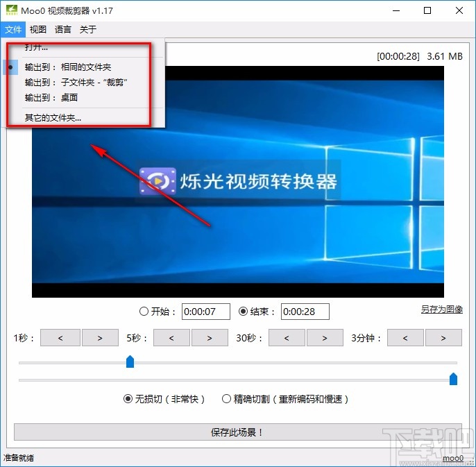
Task: Click the end time field 0:00:28
Action: (305, 312)
